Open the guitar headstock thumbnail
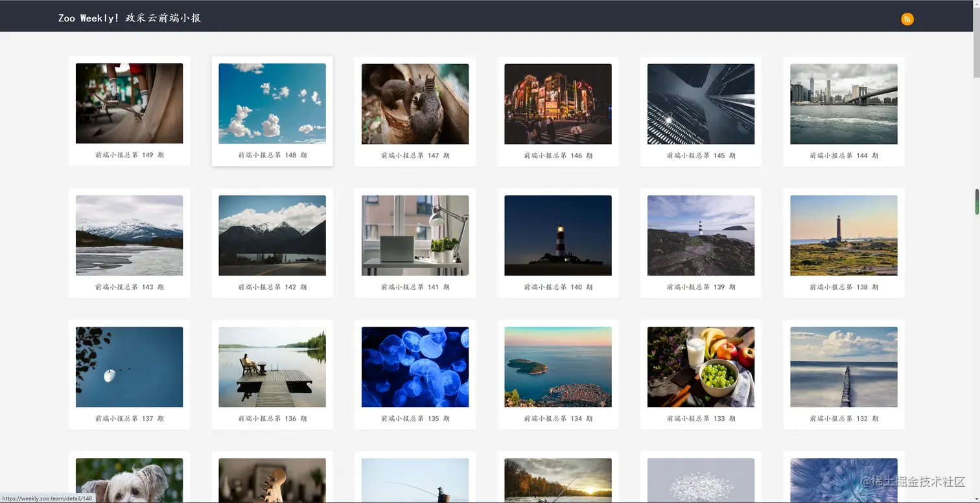980x503 pixels. point(272,480)
